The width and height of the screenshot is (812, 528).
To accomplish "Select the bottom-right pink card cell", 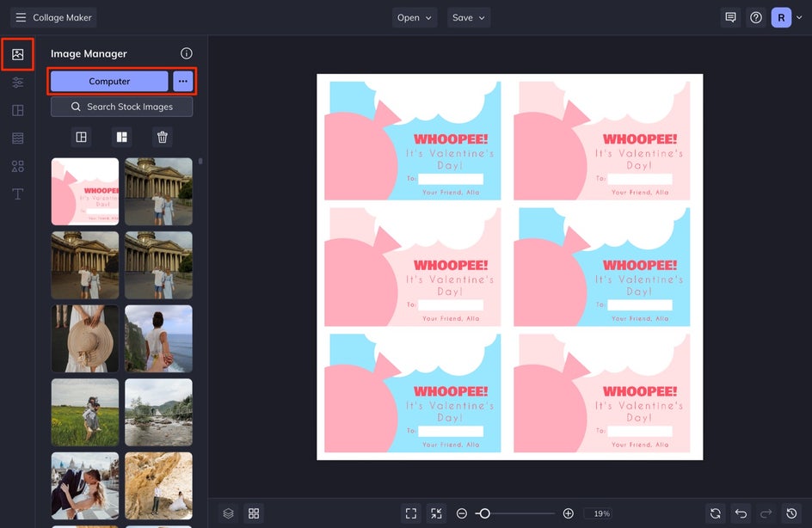I will [602, 393].
